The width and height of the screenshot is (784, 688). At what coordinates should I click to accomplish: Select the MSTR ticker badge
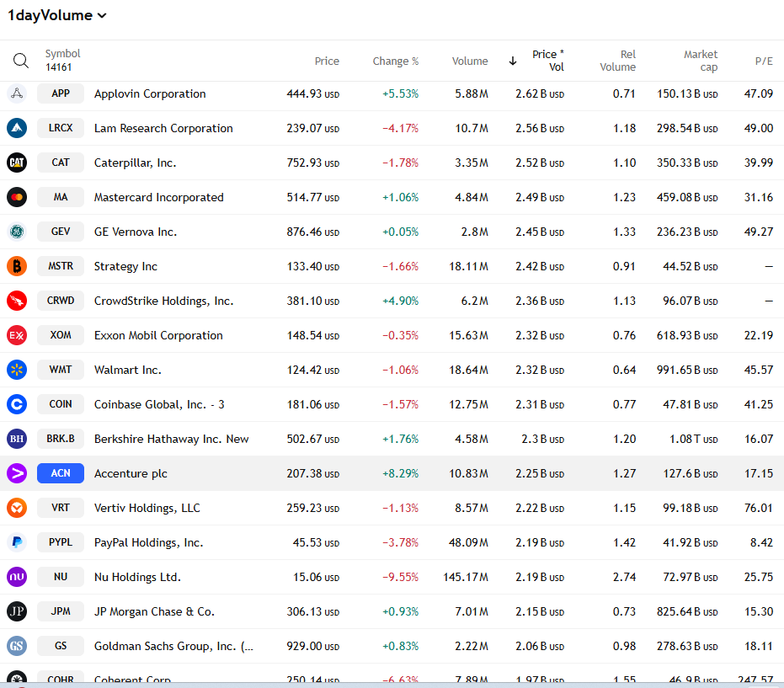[x=61, y=266]
